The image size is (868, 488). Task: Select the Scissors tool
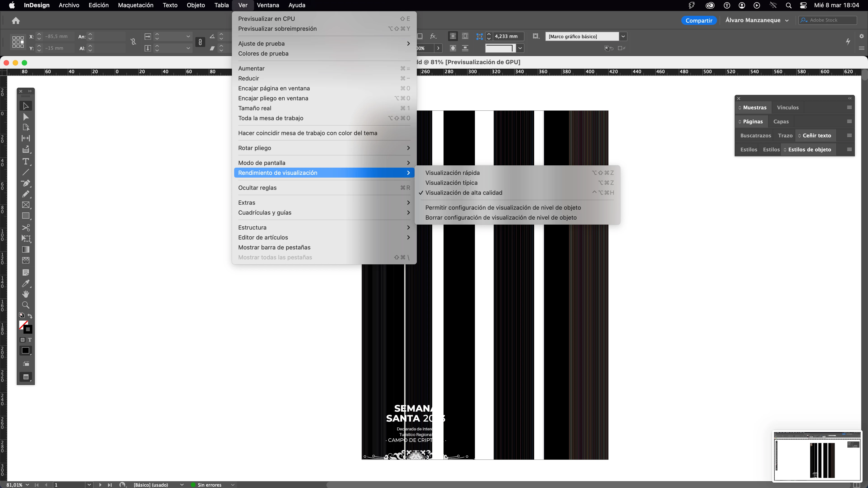click(x=26, y=228)
